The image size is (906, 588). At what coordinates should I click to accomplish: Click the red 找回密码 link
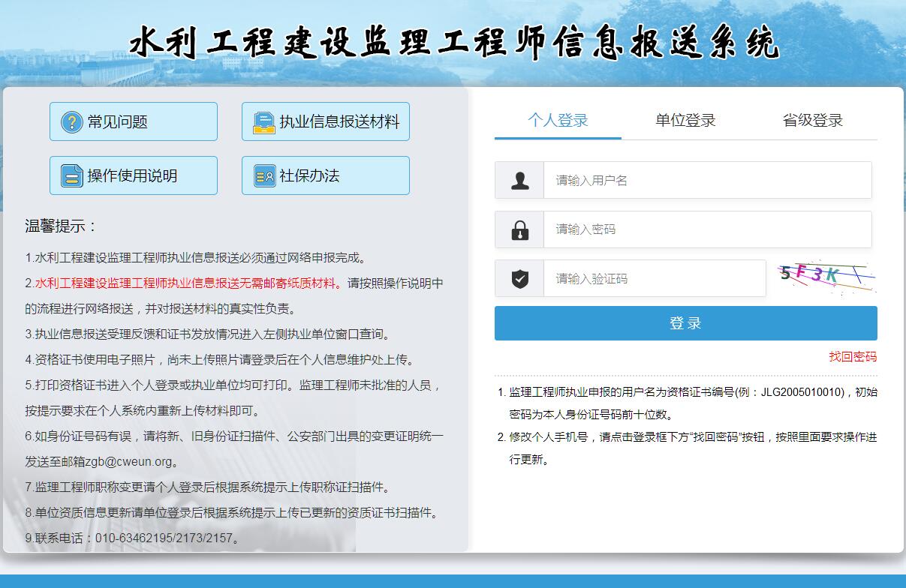click(853, 357)
